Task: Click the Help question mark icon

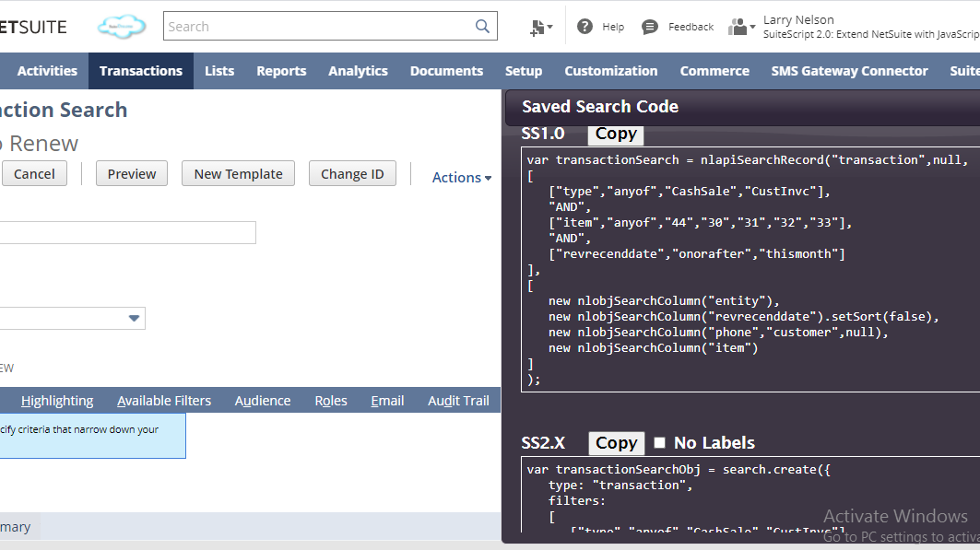Action: coord(584,27)
